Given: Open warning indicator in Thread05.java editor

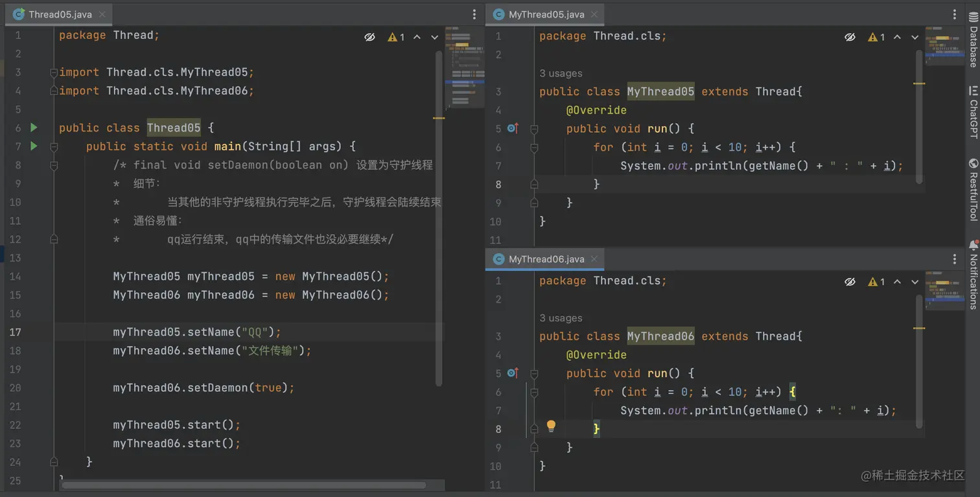Looking at the screenshot, I should [396, 37].
